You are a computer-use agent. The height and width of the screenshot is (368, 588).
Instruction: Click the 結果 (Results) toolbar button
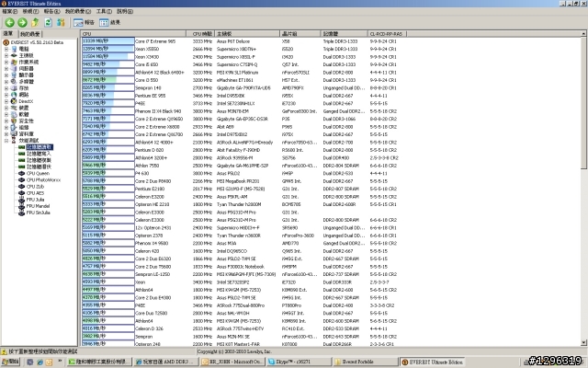point(109,23)
